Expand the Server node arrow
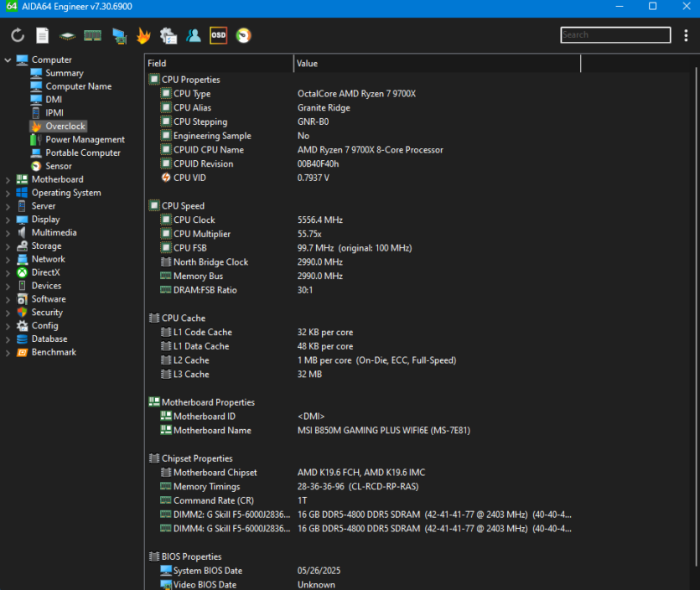This screenshot has width=700, height=590. pyautogui.click(x=8, y=207)
